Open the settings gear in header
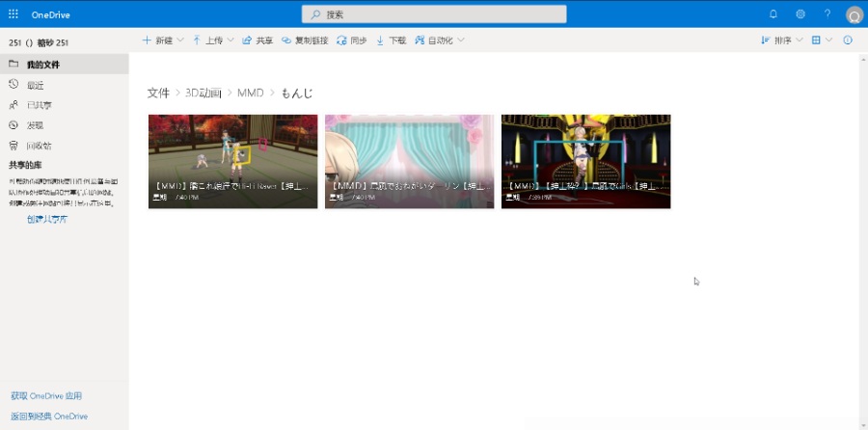868x430 pixels. pyautogui.click(x=800, y=14)
